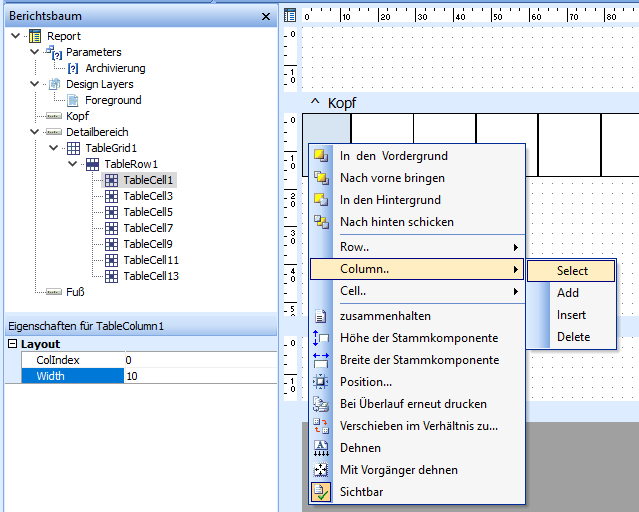Screen dimensions: 639x512
Task: Collapse the Detailbereich tree node
Action: coord(34,132)
